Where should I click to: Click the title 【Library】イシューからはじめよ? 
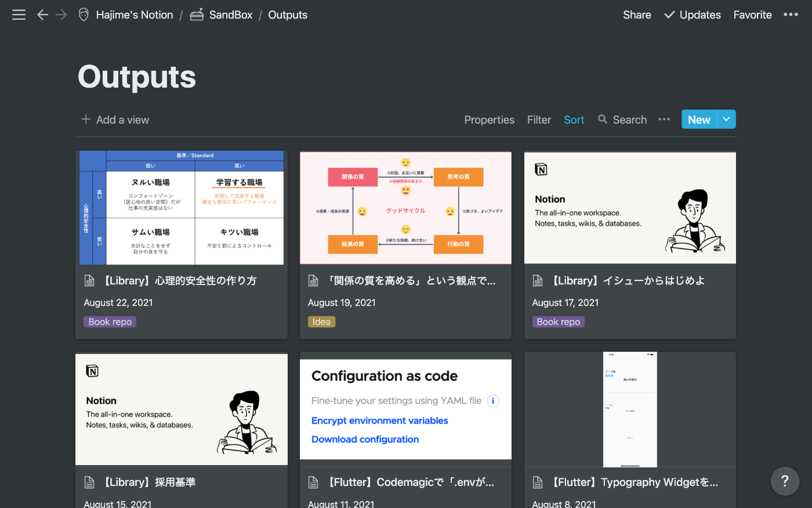click(x=626, y=281)
